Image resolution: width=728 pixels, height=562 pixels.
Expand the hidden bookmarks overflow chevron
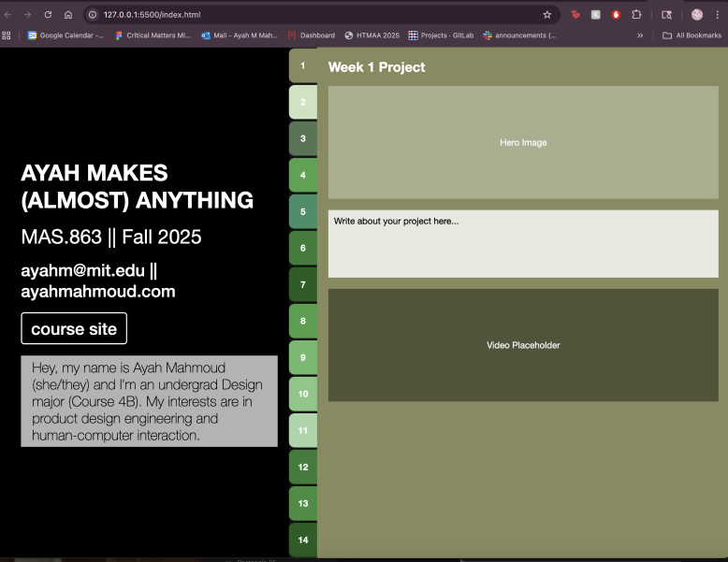[x=640, y=36]
